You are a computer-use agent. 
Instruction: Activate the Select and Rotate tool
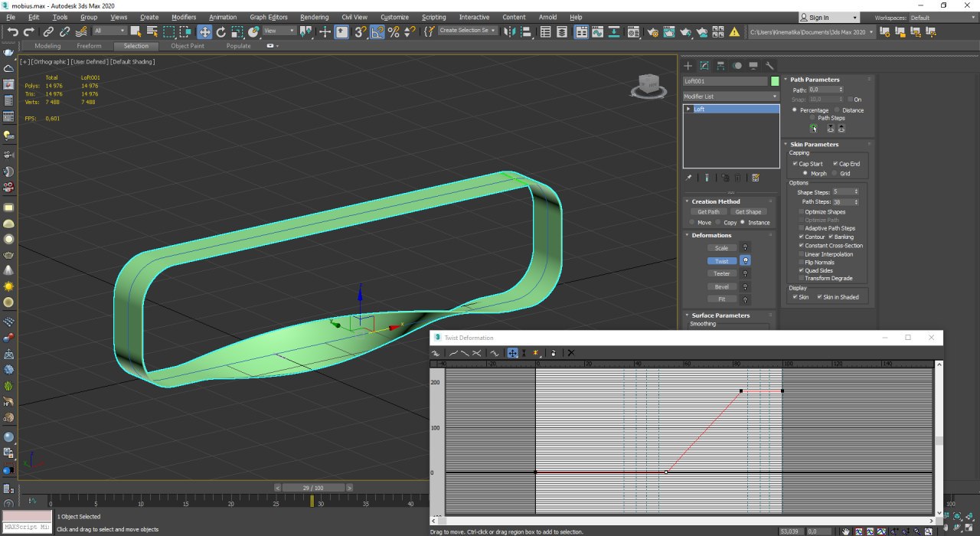pyautogui.click(x=221, y=31)
